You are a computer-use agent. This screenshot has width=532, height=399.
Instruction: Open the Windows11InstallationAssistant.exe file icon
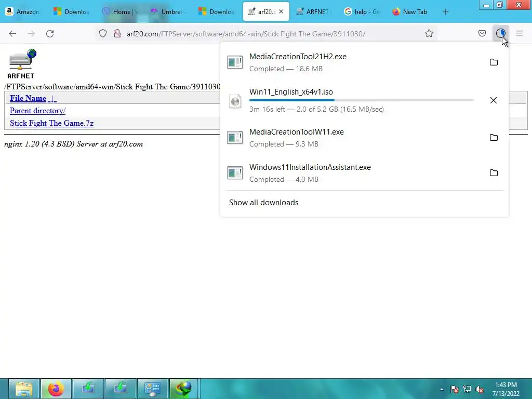pos(235,172)
